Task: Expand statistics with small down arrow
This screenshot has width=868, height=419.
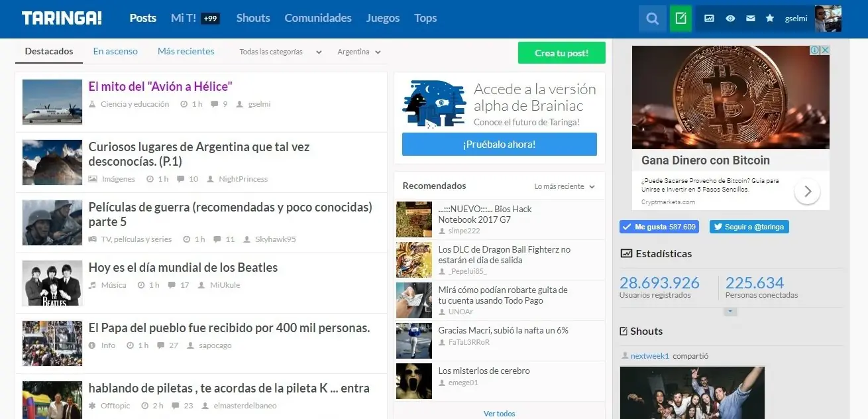Action: (x=730, y=312)
